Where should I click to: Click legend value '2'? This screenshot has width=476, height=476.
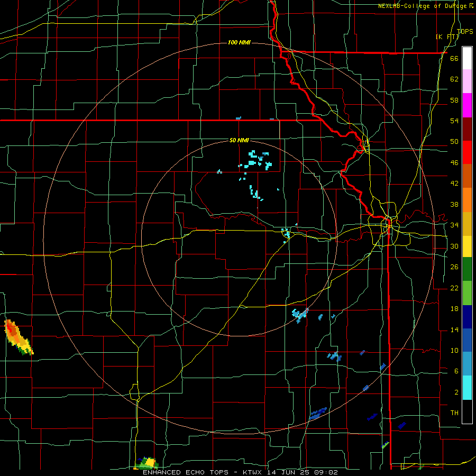point(456,392)
